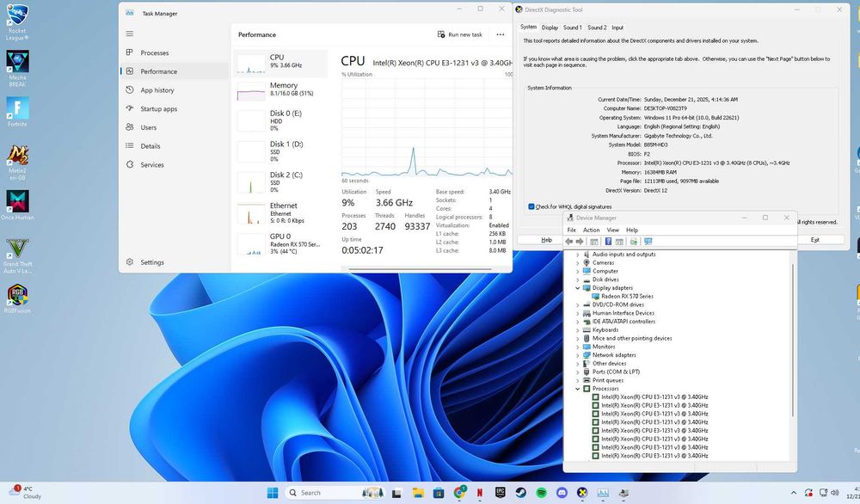Open the Task Manager hamburger navigation menu
860x504 pixels.
click(130, 34)
